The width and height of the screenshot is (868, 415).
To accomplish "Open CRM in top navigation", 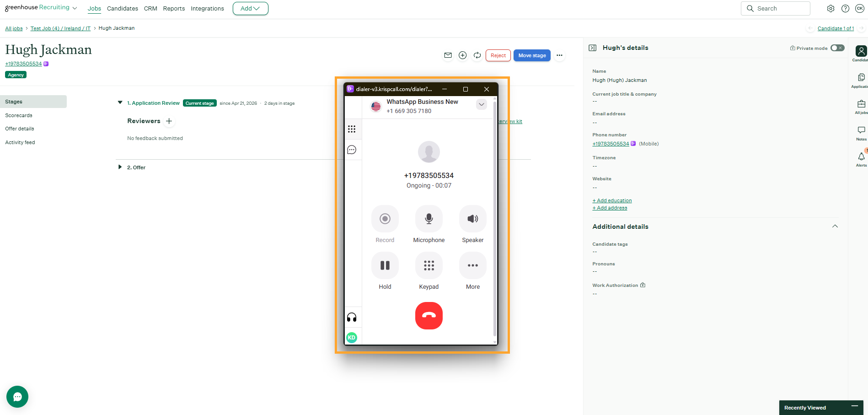I will click(x=150, y=9).
